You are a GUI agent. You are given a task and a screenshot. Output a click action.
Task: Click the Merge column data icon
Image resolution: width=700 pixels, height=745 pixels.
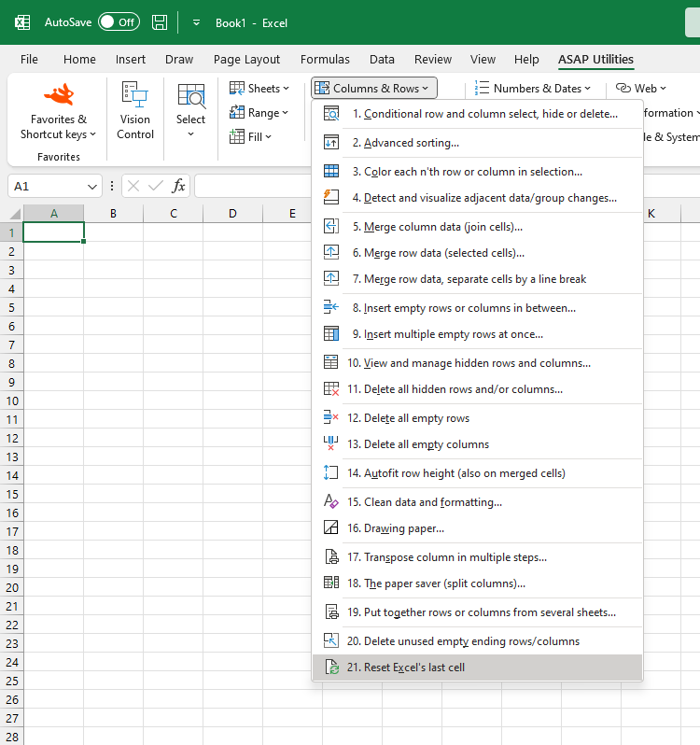pos(331,227)
